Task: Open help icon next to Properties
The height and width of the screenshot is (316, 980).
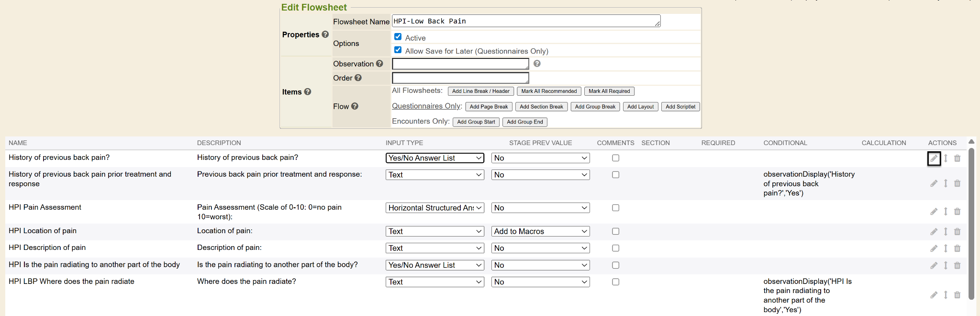Action: (x=325, y=34)
